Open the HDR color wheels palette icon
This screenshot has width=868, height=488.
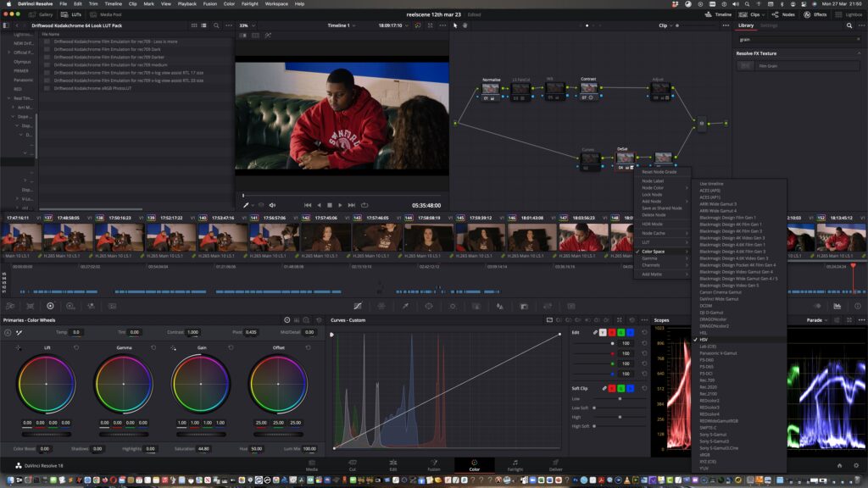[70, 306]
